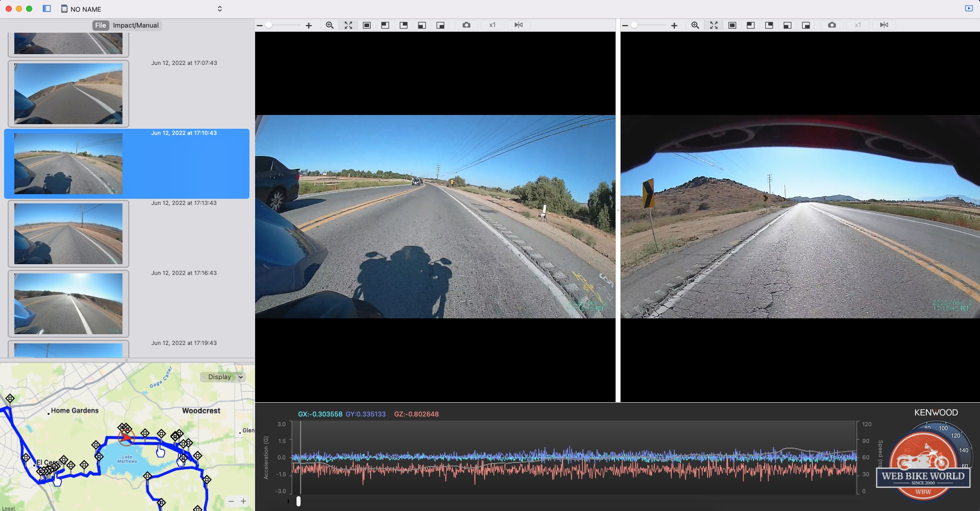This screenshot has height=511, width=980.
Task: Switch to the File tab
Action: pos(101,25)
